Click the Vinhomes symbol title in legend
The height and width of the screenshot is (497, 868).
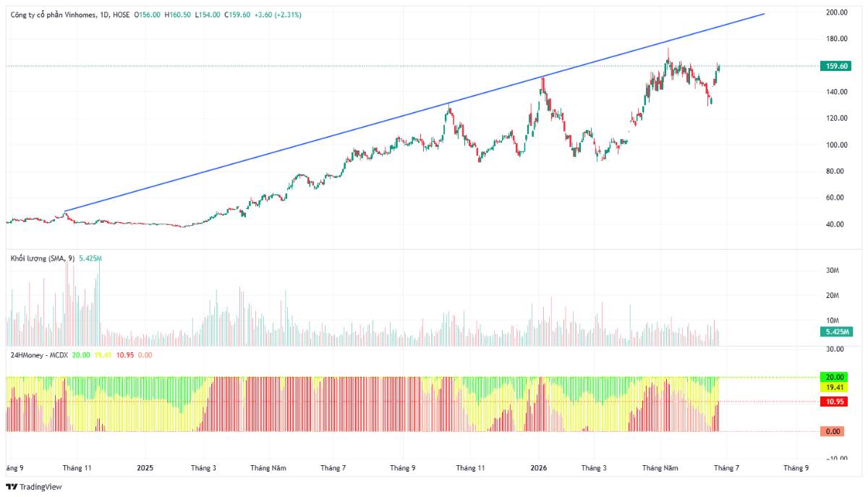coord(70,14)
